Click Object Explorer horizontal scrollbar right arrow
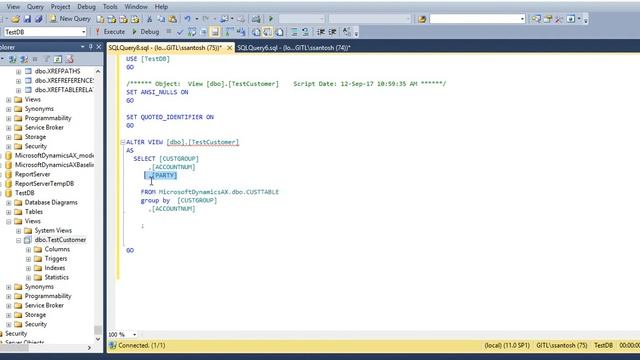Image resolution: width=640 pixels, height=360 pixels. coord(89,348)
